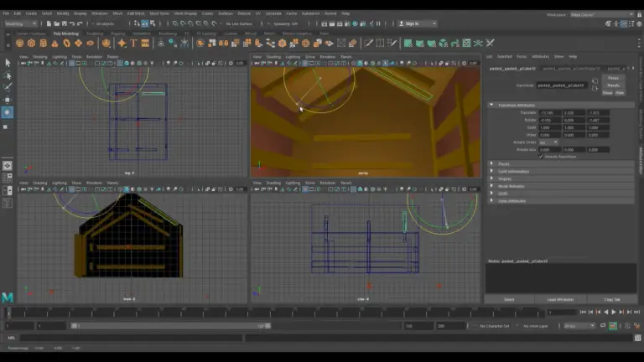Click the Translate X value field
This screenshot has width=644, height=362.
coord(549,113)
